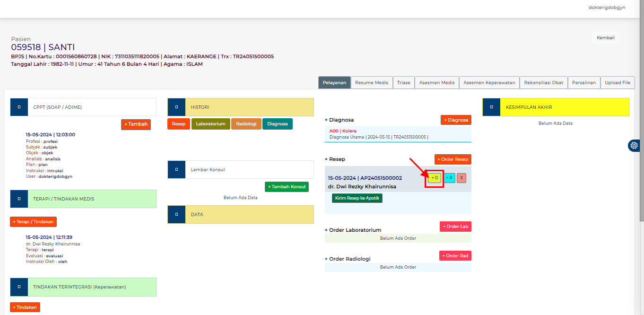Click the CPPT panel square icon

19,107
